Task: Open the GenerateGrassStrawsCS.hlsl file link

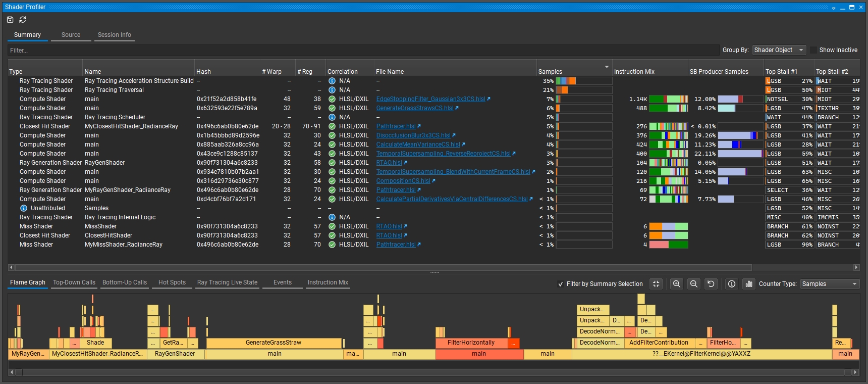Action: pos(414,108)
